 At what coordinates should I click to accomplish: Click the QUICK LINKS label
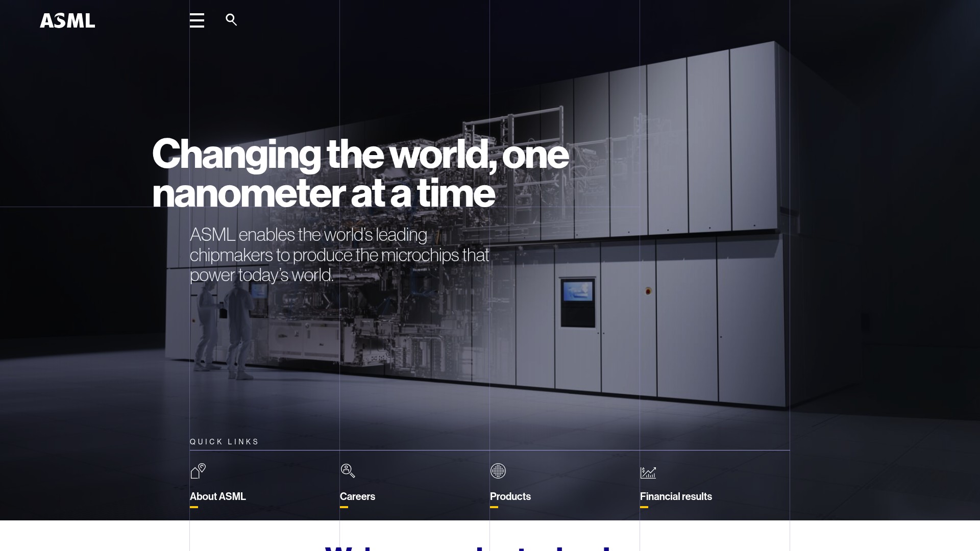point(225,442)
